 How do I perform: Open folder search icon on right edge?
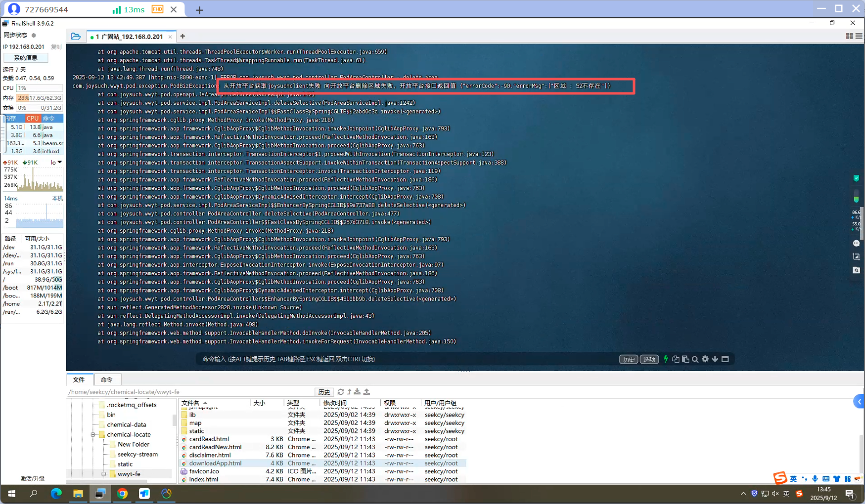click(856, 270)
